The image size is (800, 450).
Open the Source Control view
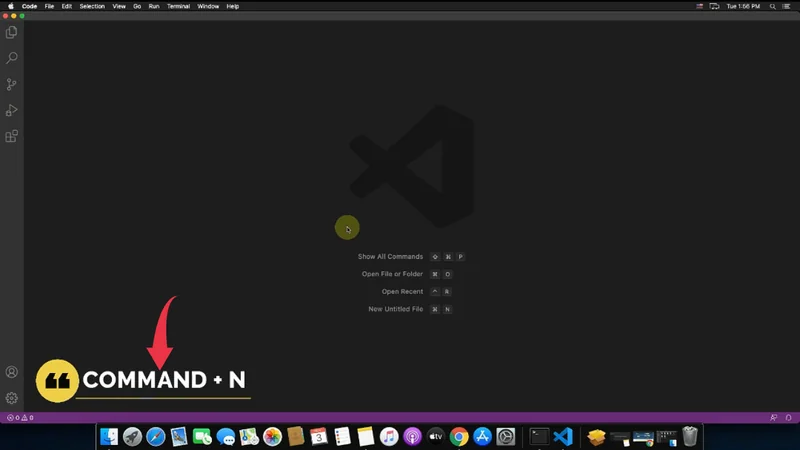pyautogui.click(x=12, y=85)
